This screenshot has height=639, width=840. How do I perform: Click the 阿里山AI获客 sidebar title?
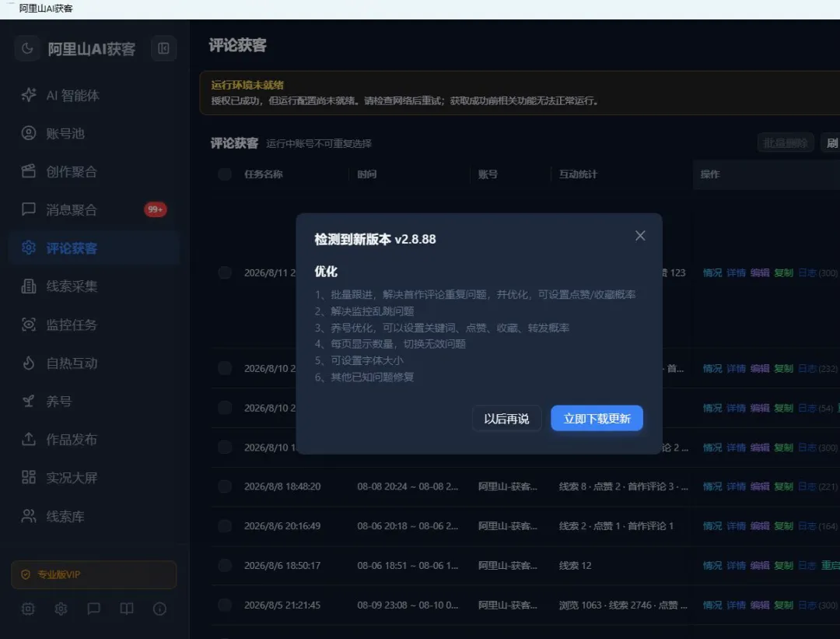(x=92, y=49)
